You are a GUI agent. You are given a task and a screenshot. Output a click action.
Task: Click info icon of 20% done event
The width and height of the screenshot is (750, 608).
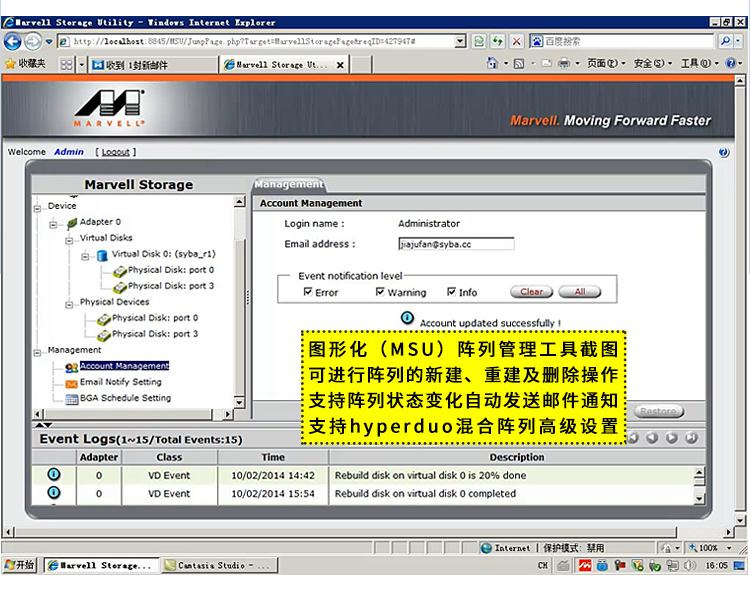pyautogui.click(x=54, y=475)
